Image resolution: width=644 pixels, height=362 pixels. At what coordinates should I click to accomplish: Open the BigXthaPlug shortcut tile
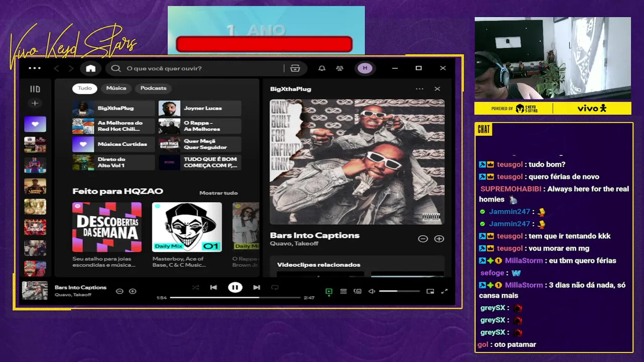[113, 108]
